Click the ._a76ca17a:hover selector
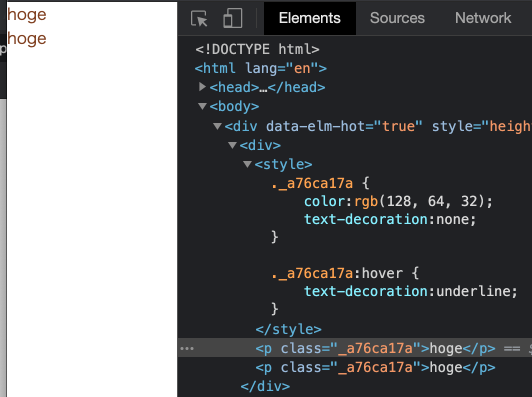Viewport: 532px width, 397px height. (337, 273)
